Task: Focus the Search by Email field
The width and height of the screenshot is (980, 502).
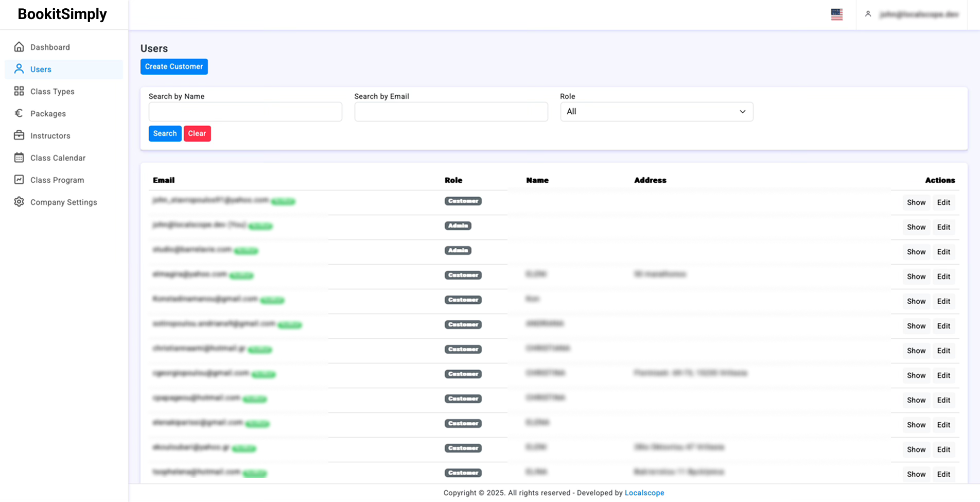Action: click(451, 112)
